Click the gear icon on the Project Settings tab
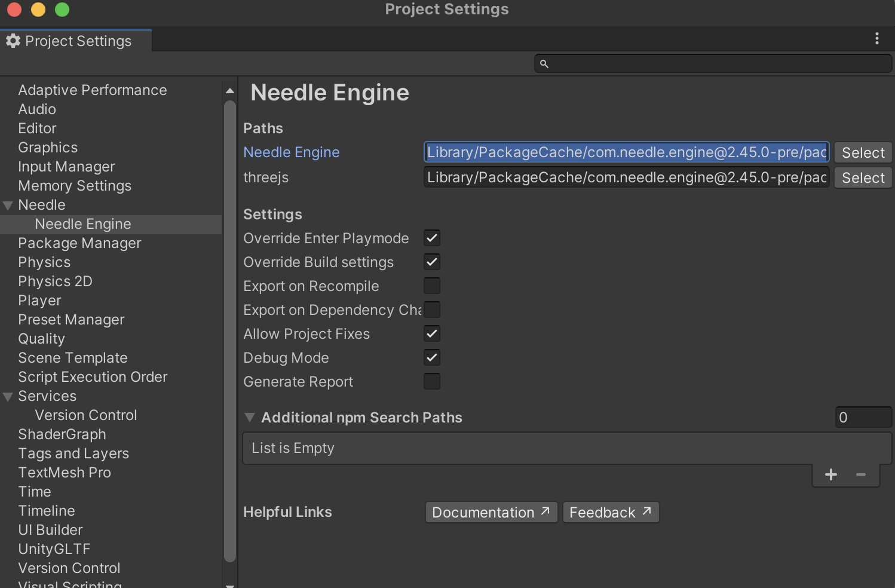 tap(13, 41)
